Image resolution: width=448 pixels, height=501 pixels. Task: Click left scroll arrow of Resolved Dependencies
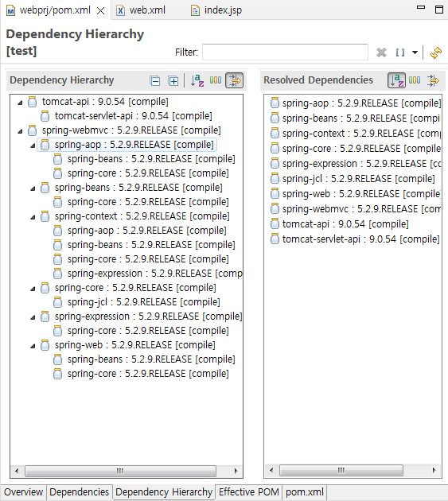[271, 470]
